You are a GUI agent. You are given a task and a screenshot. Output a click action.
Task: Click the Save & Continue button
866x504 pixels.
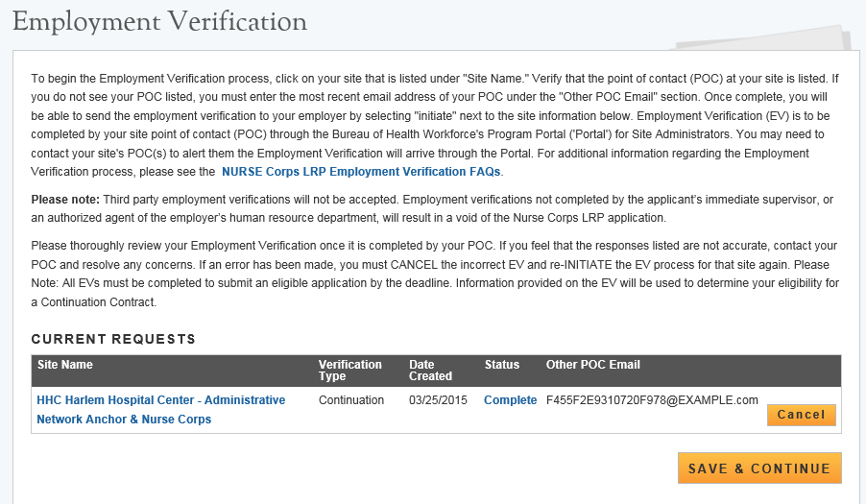[x=758, y=468]
